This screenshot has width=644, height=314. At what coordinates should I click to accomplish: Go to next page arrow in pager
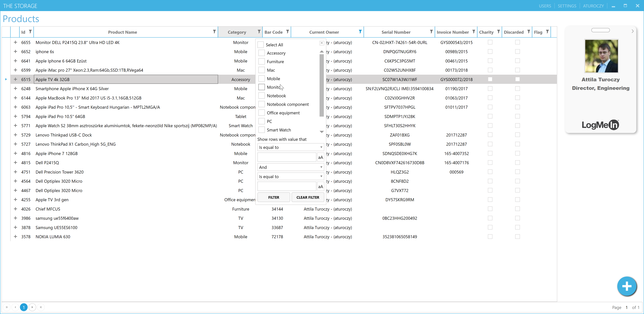tap(32, 307)
